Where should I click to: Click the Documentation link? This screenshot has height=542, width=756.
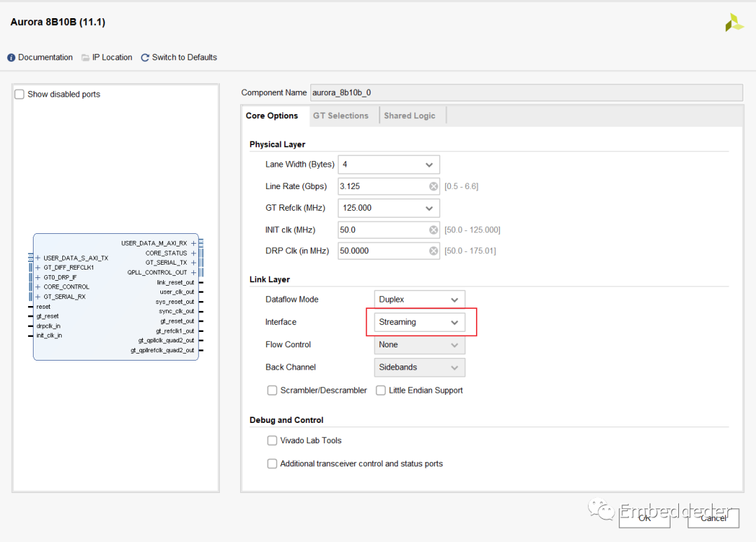pyautogui.click(x=45, y=57)
